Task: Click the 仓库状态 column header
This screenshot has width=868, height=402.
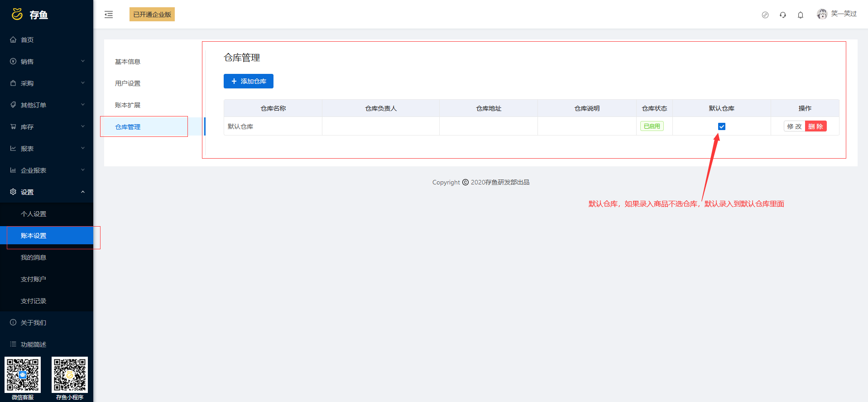Action: [x=654, y=108]
